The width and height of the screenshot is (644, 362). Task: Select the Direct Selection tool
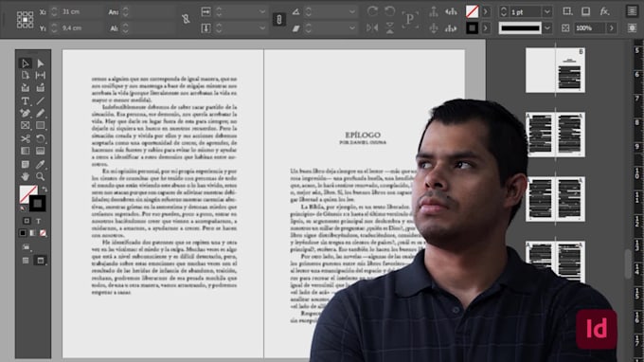pos(40,63)
